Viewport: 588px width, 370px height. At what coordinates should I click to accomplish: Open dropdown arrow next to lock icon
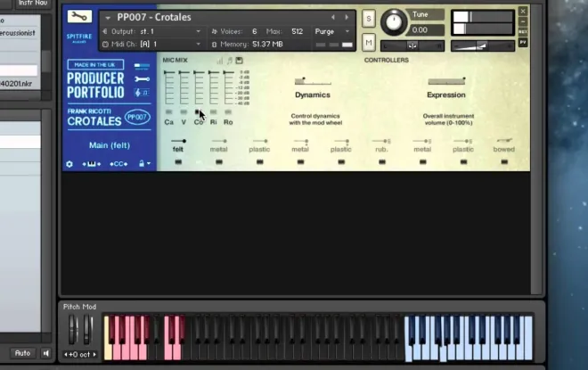[x=149, y=164]
